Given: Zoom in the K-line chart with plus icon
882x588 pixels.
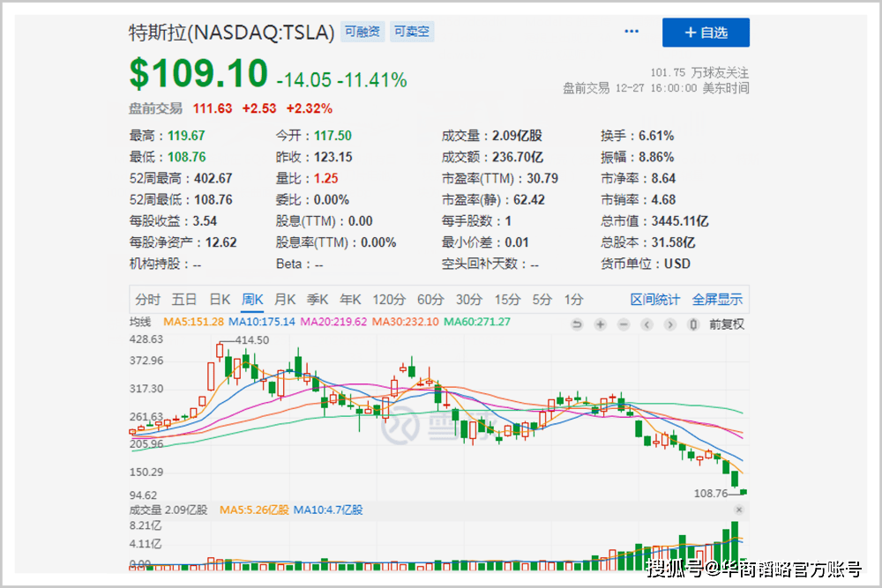Looking at the screenshot, I should (x=600, y=324).
